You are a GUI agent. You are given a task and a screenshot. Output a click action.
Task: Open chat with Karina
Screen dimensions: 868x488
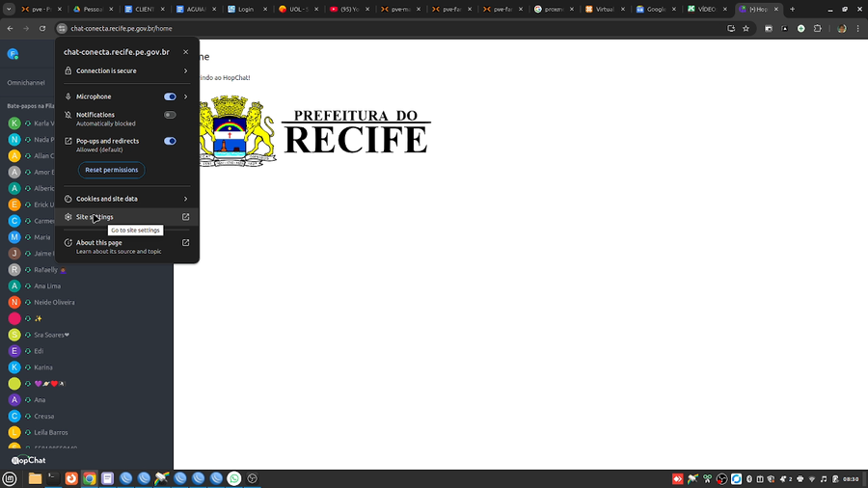click(89, 367)
